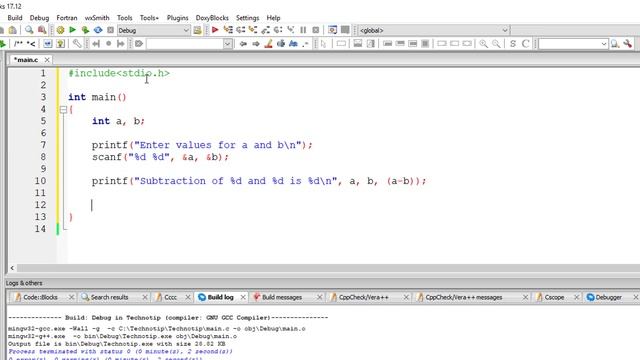Image resolution: width=640 pixels, height=360 pixels.
Task: Run the program with the green play icon
Action: pos(73,30)
